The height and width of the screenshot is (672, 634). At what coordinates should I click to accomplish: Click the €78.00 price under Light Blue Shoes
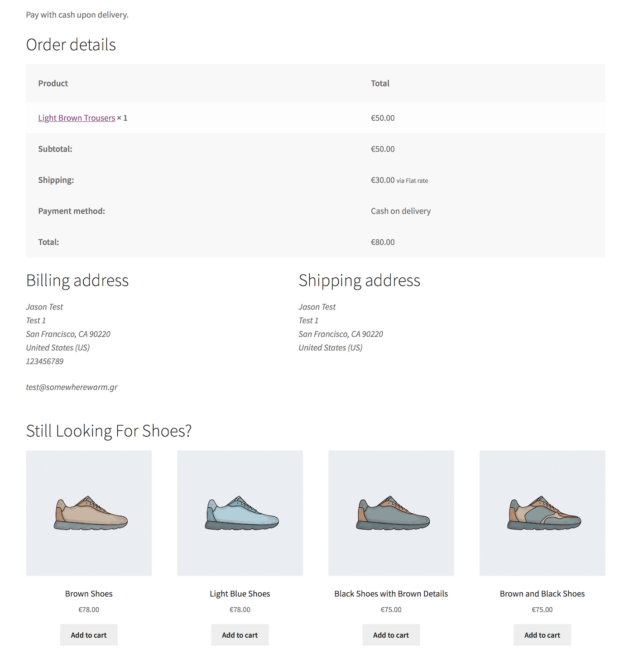click(x=240, y=610)
